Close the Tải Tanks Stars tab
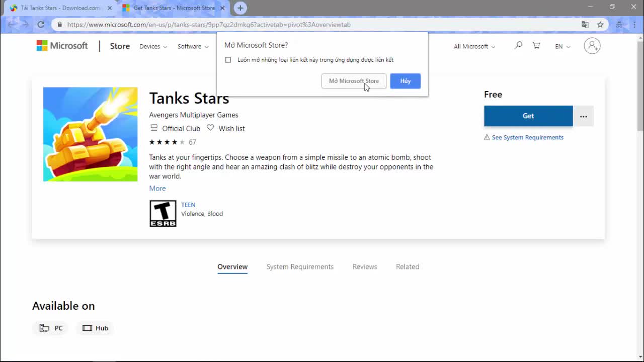Screen dimensions: 644x362 [x=110, y=8]
